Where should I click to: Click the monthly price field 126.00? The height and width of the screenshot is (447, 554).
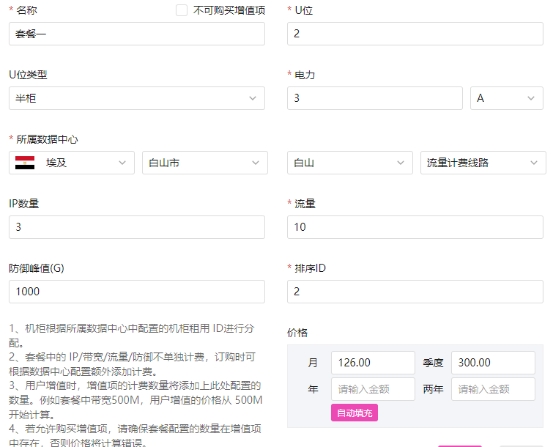click(x=373, y=363)
